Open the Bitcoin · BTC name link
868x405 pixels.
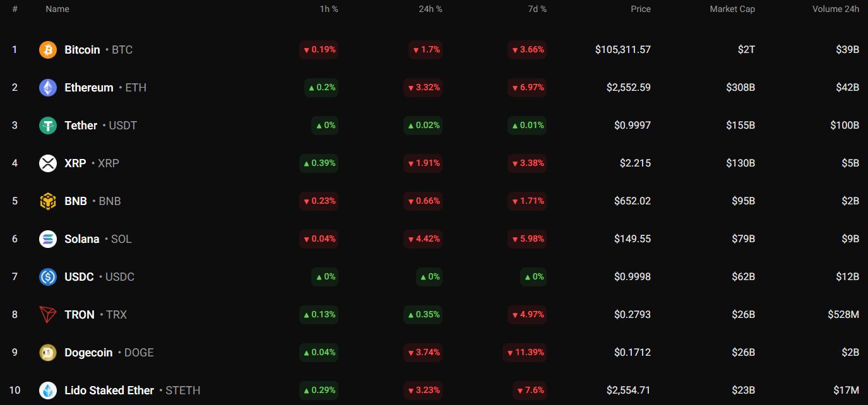81,49
